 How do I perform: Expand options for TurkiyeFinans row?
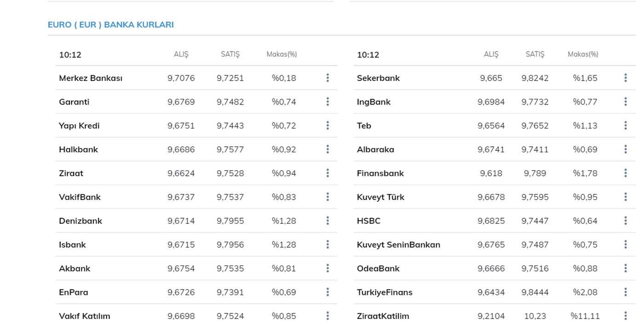(x=626, y=292)
